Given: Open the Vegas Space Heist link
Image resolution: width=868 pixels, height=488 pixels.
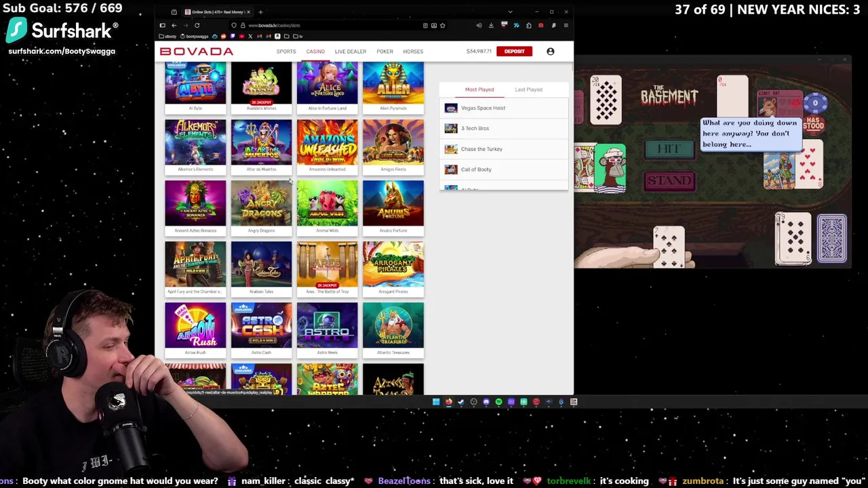Looking at the screenshot, I should tap(483, 108).
